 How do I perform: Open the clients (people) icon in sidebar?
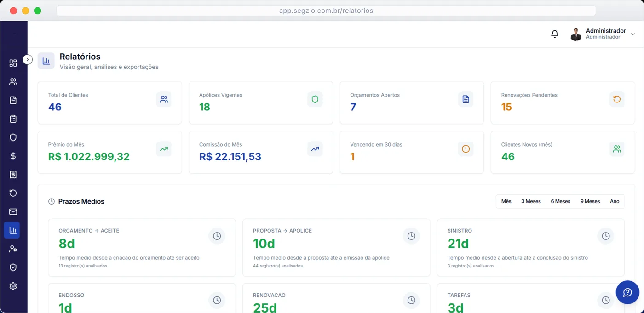pos(13,82)
